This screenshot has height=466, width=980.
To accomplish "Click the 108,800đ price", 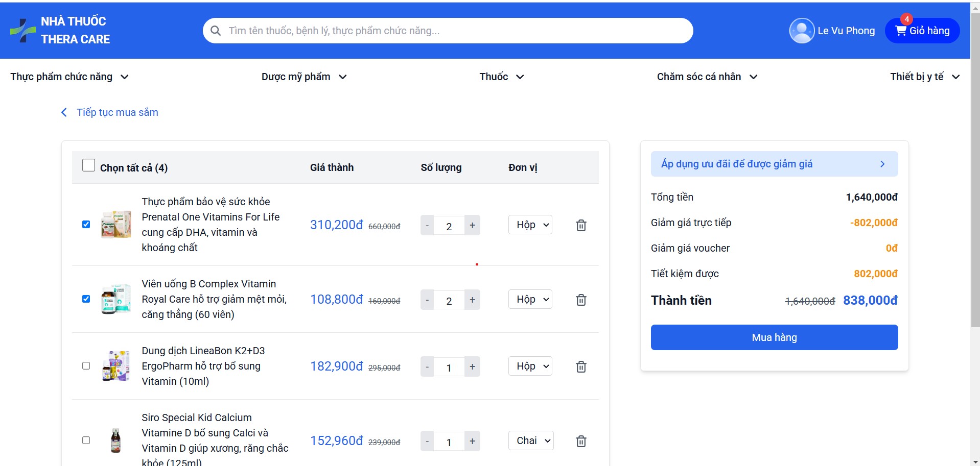I will [337, 300].
